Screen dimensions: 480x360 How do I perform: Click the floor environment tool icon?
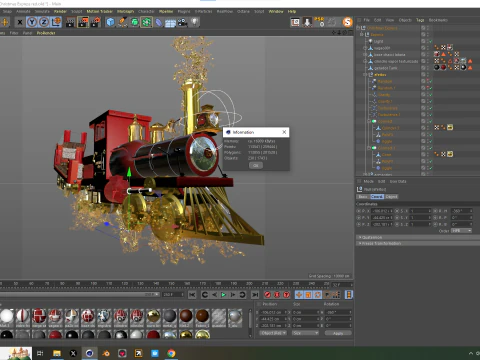pos(170,23)
